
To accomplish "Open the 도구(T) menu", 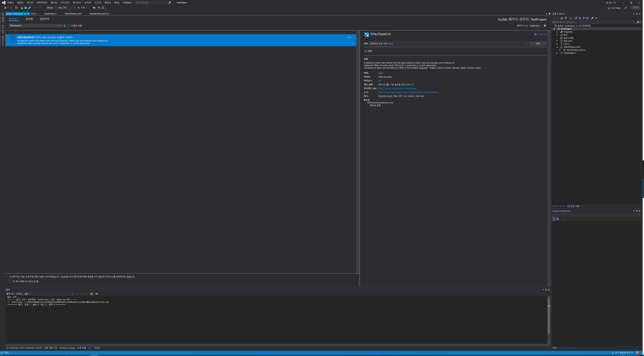I will pos(98,3).
